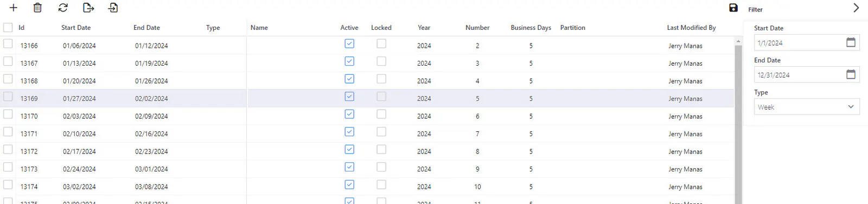Select the row checkbox for Id 13170
This screenshot has width=868, height=204.
pos(8,114)
